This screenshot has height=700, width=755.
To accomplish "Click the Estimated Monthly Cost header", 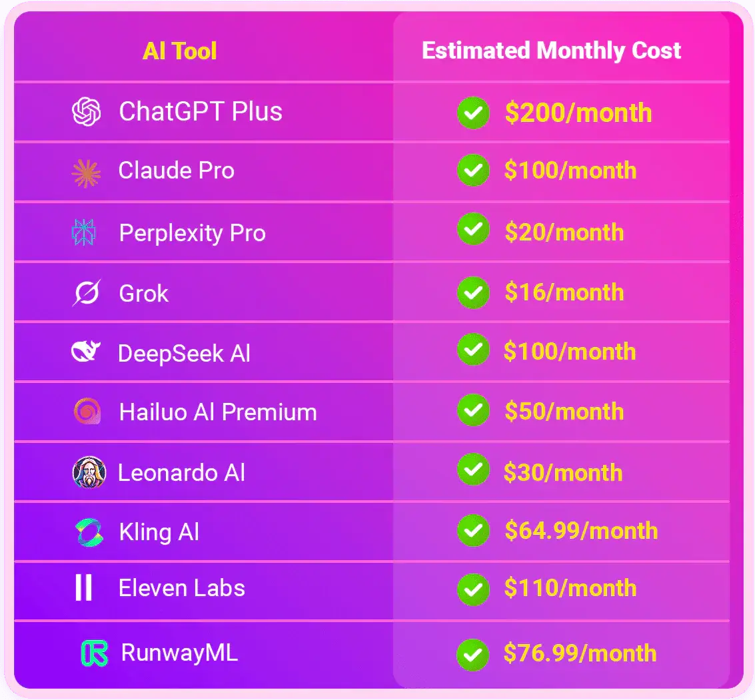I will pyautogui.click(x=552, y=51).
